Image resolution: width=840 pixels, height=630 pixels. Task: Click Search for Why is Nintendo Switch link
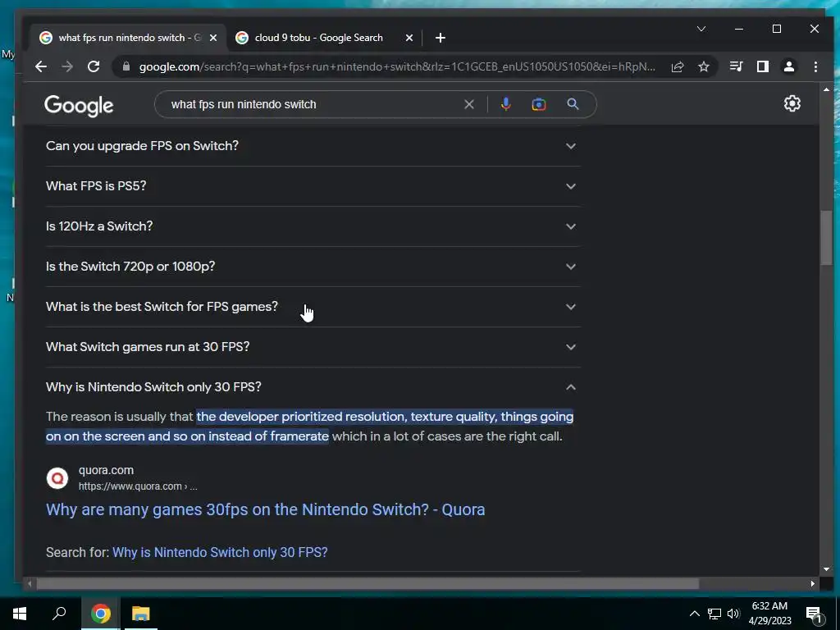pos(220,552)
